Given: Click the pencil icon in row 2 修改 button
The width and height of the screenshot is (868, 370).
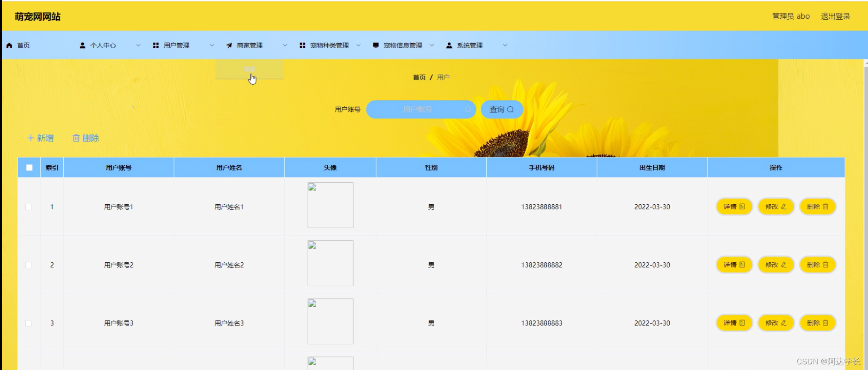Looking at the screenshot, I should pyautogui.click(x=784, y=265).
